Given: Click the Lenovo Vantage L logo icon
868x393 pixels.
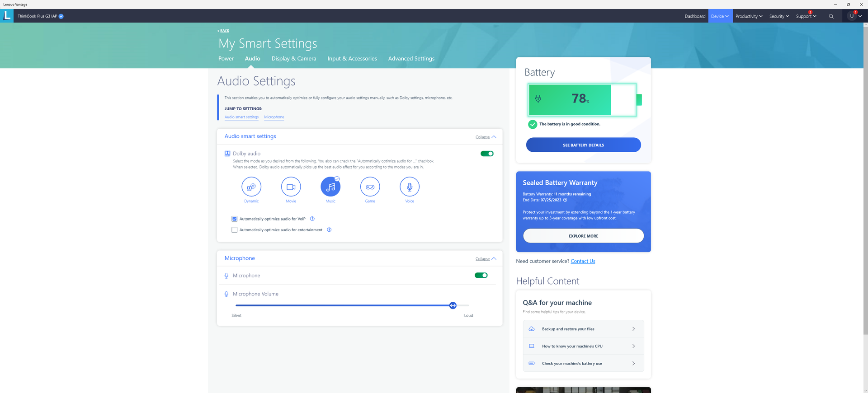Looking at the screenshot, I should point(7,16).
